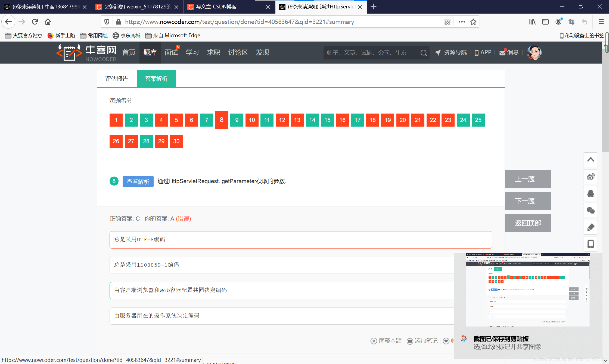Go back to the previous page
Screen dimensions: 609x364
point(8,22)
